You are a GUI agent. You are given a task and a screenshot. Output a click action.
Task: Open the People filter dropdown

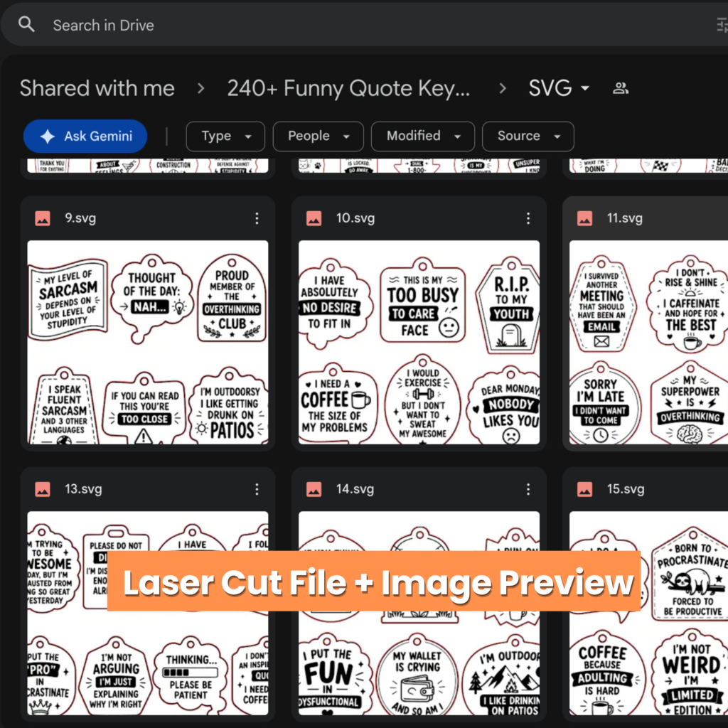[318, 136]
